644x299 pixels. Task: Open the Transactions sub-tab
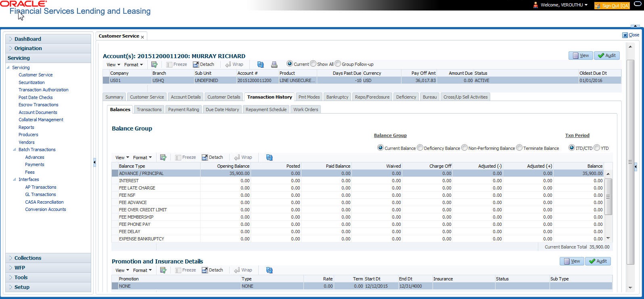[149, 109]
